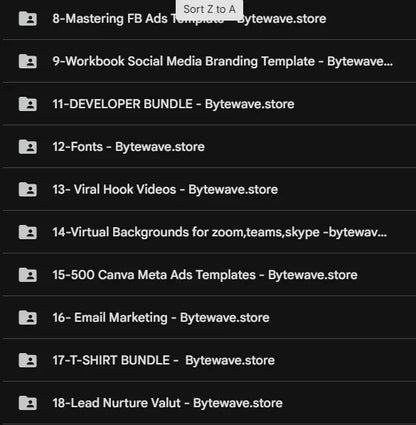Select "11-DEVELOPER BUNDLE - Bytewave.store" folder name

pyautogui.click(x=173, y=104)
